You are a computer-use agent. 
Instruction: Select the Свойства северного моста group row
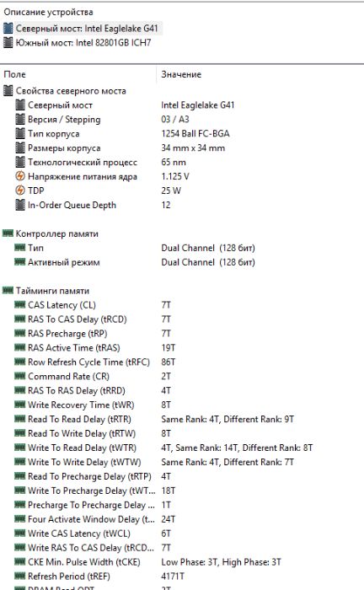71,91
